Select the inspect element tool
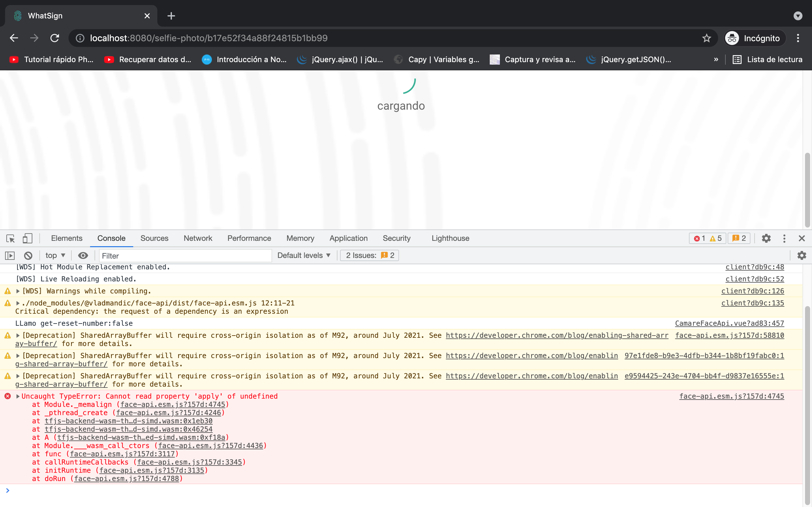Screen dimensions: 812x507 pos(10,238)
